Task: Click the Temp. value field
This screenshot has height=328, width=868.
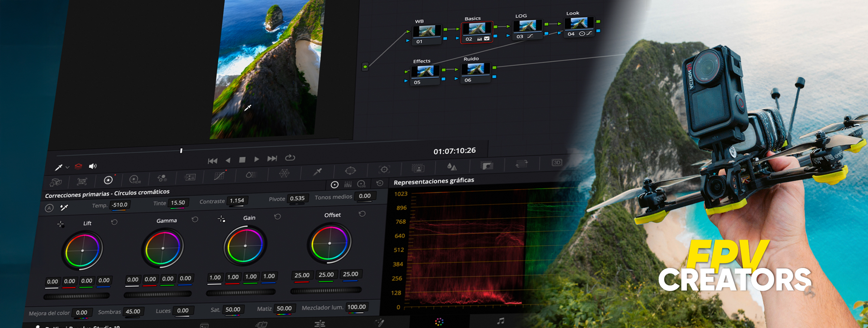Action: point(120,205)
